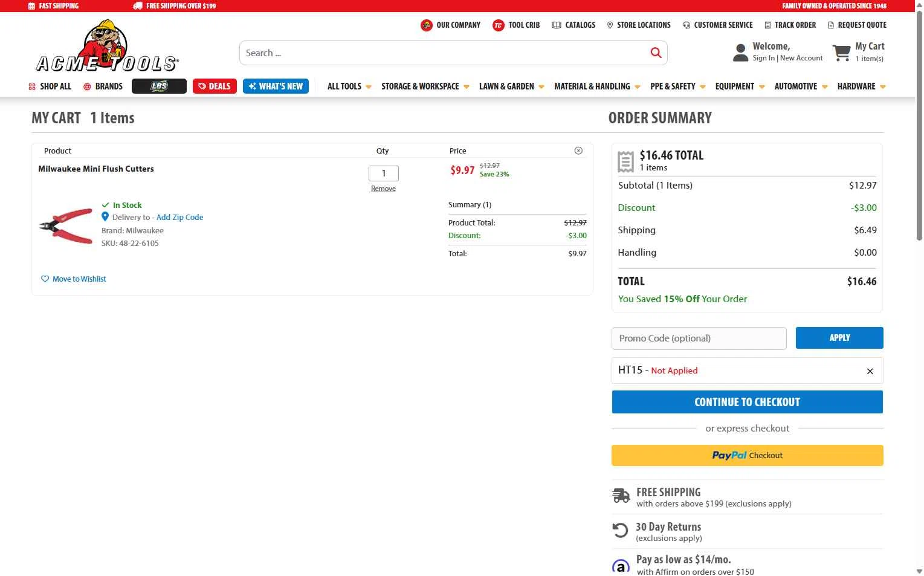Click the Brands link
Image resolution: width=924 pixels, height=576 pixels.
[x=109, y=86]
